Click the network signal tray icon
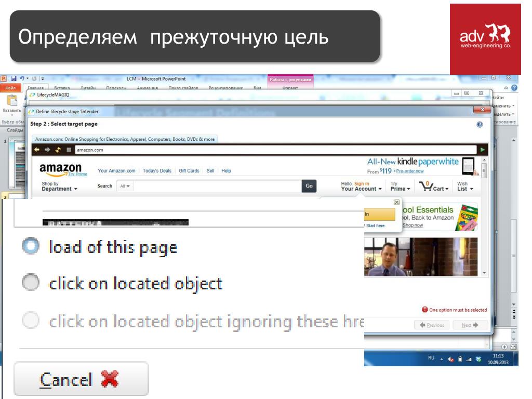The height and width of the screenshot is (399, 532). click(x=469, y=359)
